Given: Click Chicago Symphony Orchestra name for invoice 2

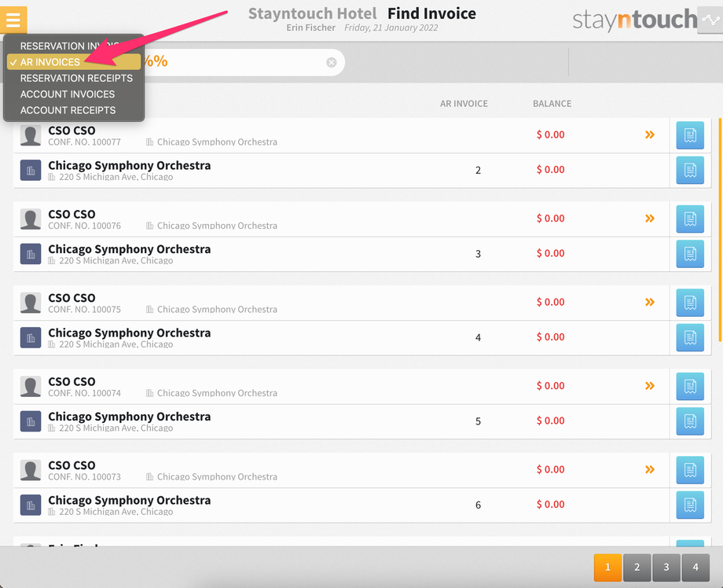Looking at the screenshot, I should [x=130, y=166].
